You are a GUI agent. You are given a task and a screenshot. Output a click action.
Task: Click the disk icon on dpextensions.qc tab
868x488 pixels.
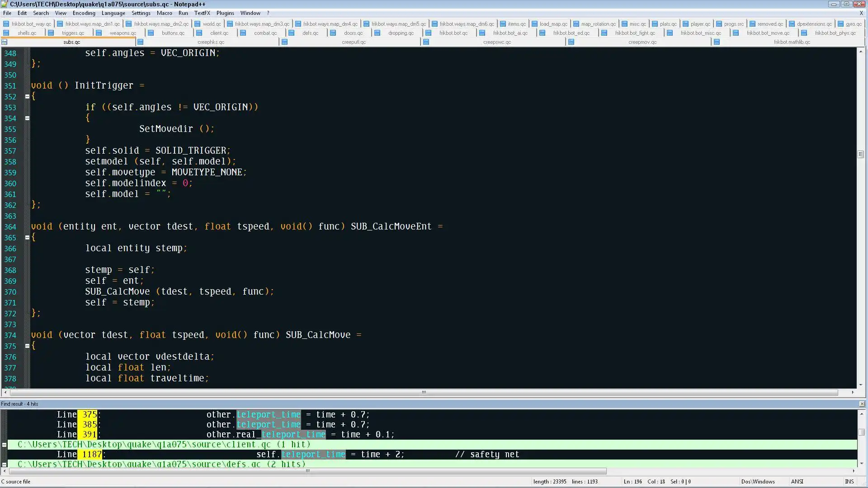792,24
